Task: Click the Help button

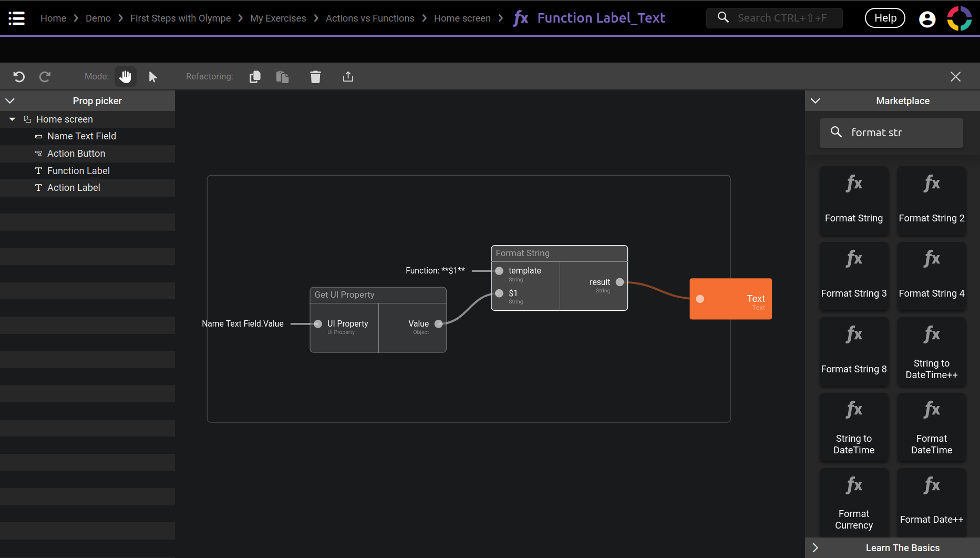Action: tap(885, 18)
